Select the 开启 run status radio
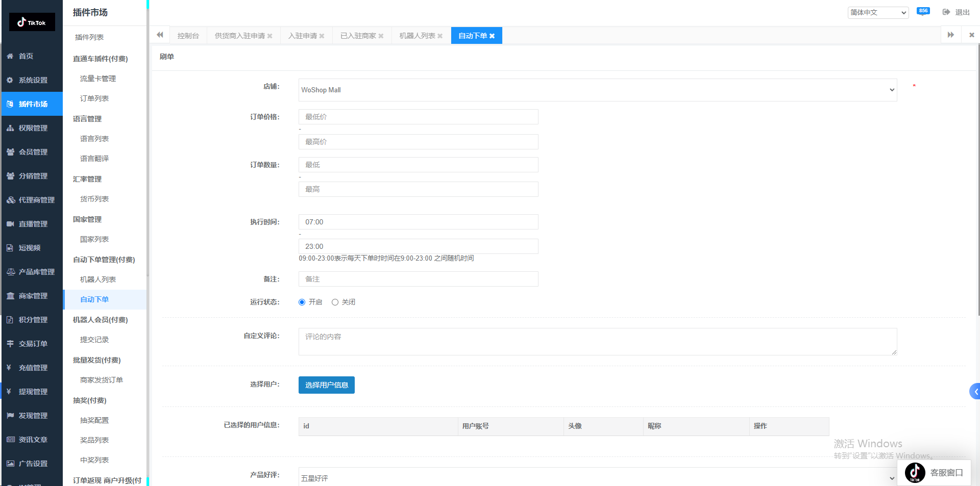Image resolution: width=980 pixels, height=486 pixels. (x=302, y=302)
